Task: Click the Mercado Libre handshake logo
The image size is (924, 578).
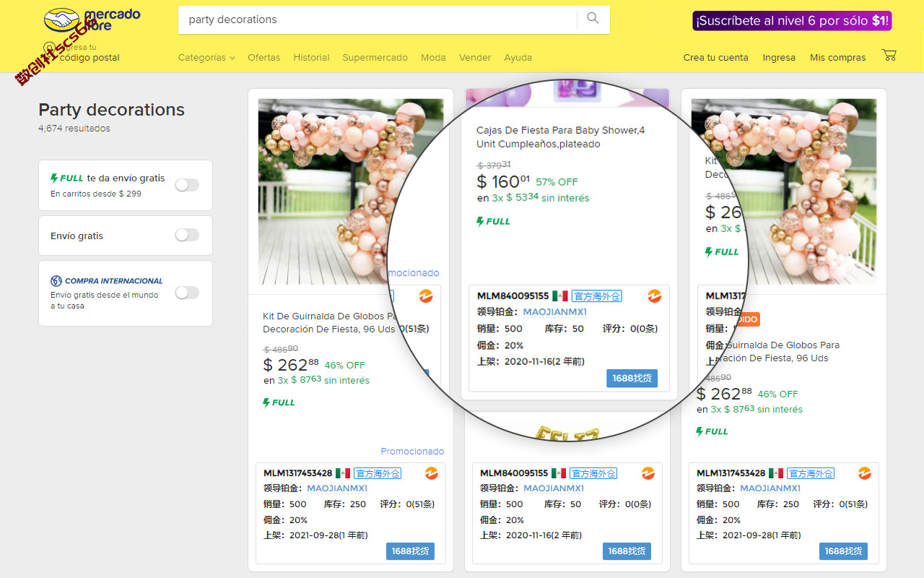Action: tap(61, 20)
